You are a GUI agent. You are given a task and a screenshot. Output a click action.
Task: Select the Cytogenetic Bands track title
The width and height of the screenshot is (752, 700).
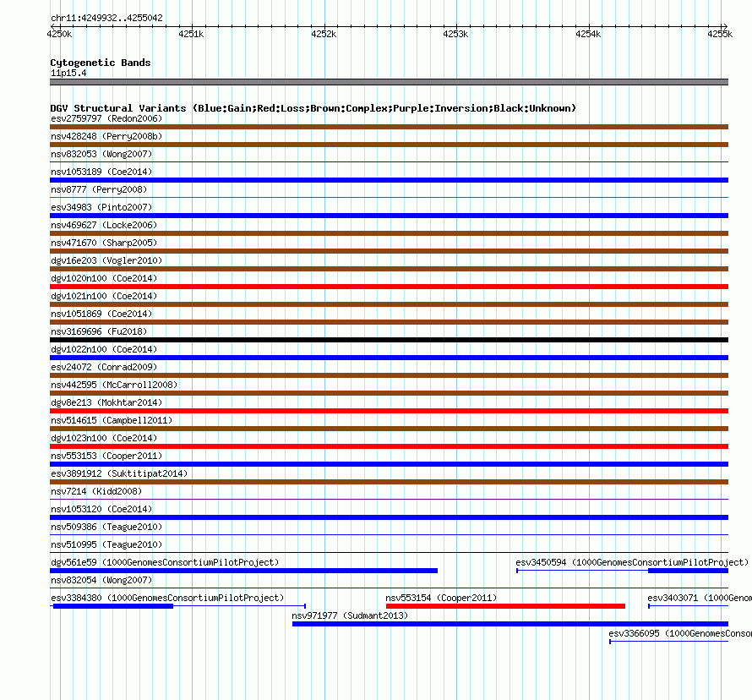pyautogui.click(x=101, y=63)
